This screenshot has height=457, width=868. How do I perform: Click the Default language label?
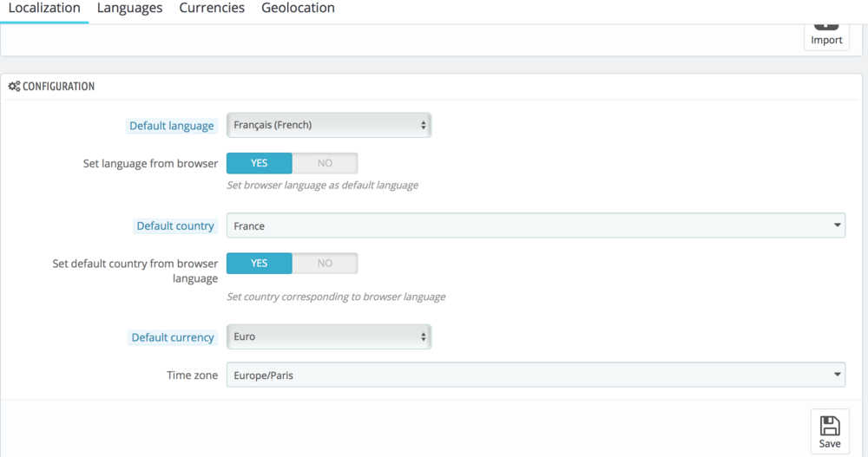coord(172,126)
